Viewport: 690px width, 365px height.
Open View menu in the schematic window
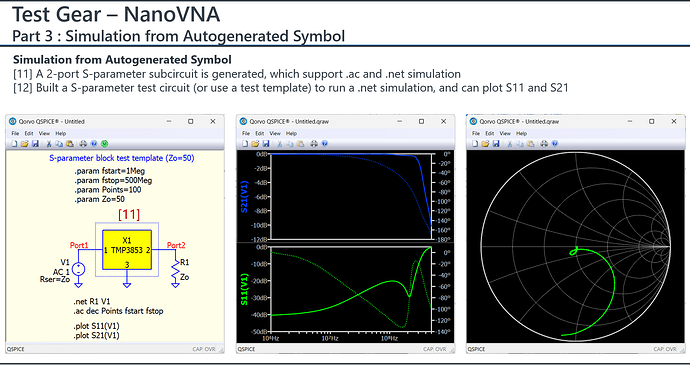44,133
